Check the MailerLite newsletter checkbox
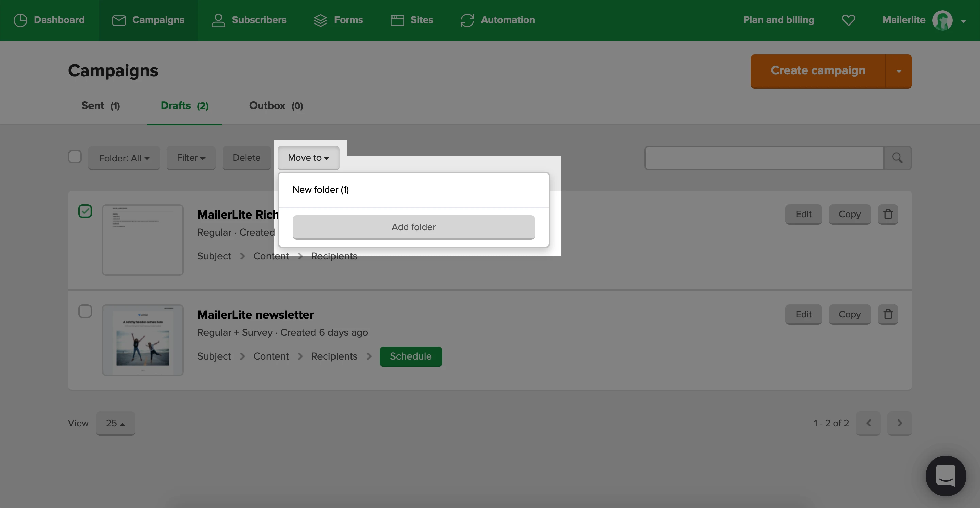The image size is (980, 508). [x=85, y=311]
